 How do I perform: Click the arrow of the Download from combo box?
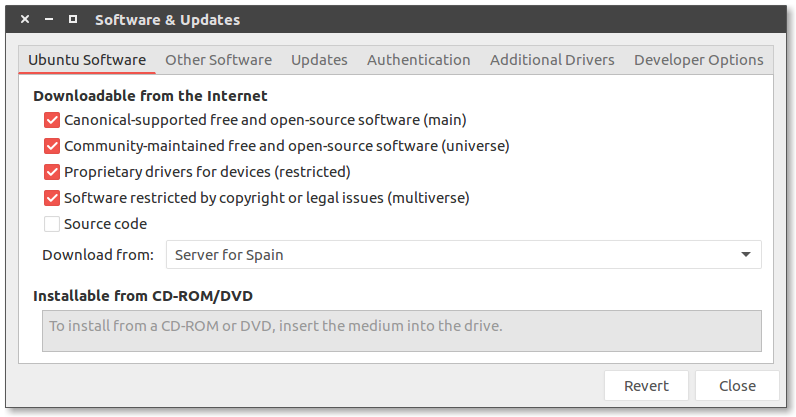click(x=746, y=254)
